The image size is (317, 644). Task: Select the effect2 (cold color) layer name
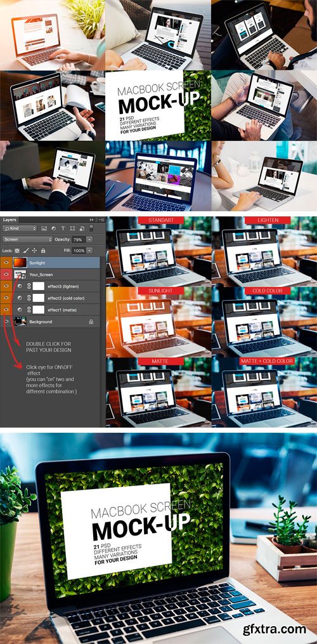tap(66, 298)
